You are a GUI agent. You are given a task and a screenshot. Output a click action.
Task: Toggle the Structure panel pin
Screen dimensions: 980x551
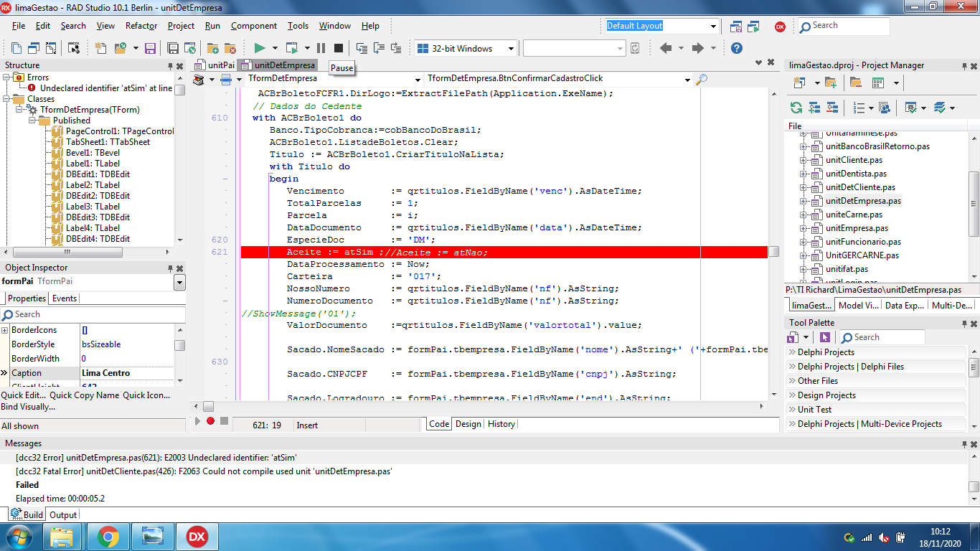[x=170, y=65]
